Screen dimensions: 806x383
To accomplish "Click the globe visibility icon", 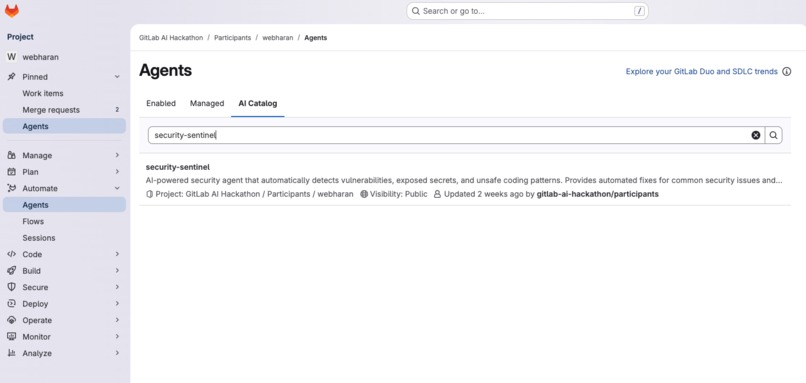I will pos(364,194).
